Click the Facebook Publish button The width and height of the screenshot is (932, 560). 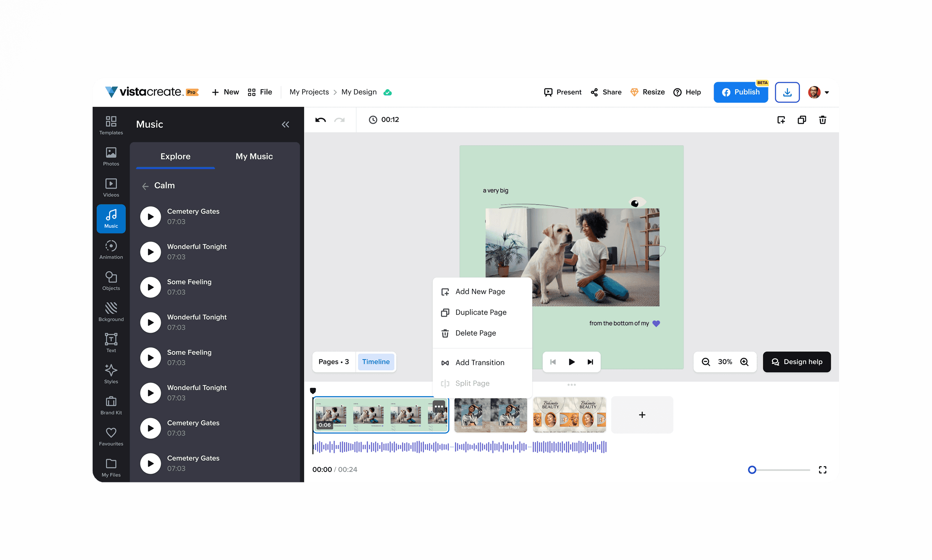(x=740, y=92)
